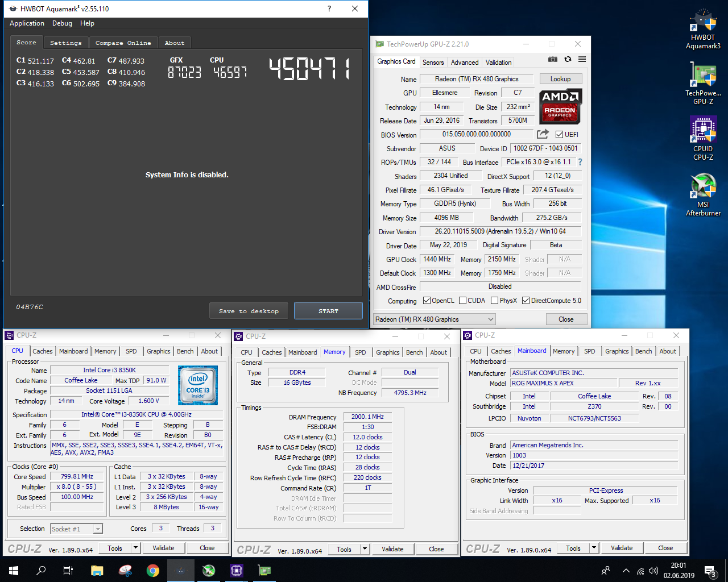
Task: Open Tools dropdown arrow in left CPU-Z window
Action: coord(135,548)
